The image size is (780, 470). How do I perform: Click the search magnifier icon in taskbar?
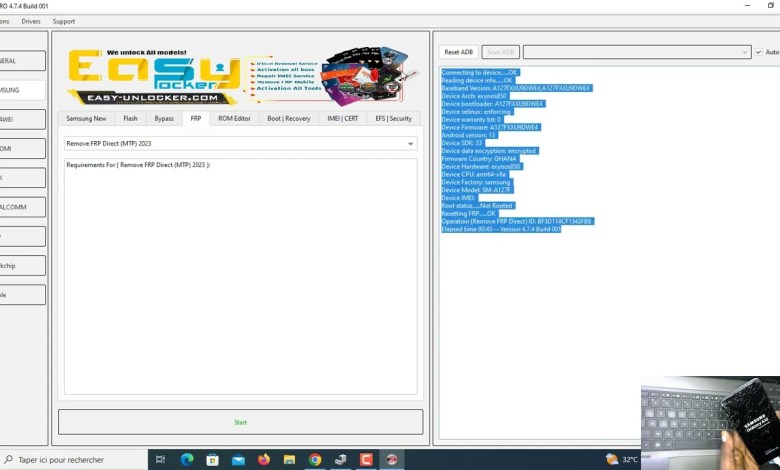click(x=8, y=460)
